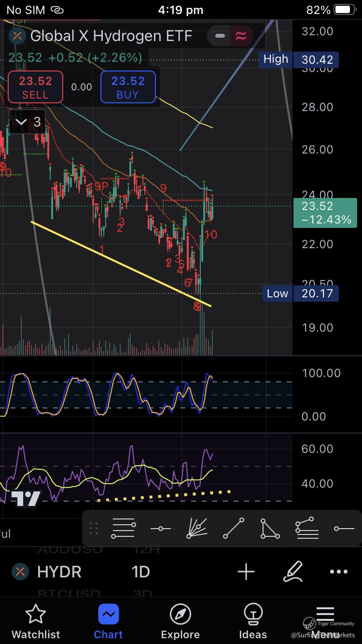Tap the 100.00 stochastic scale label
The height and width of the screenshot is (644, 362).
(321, 373)
